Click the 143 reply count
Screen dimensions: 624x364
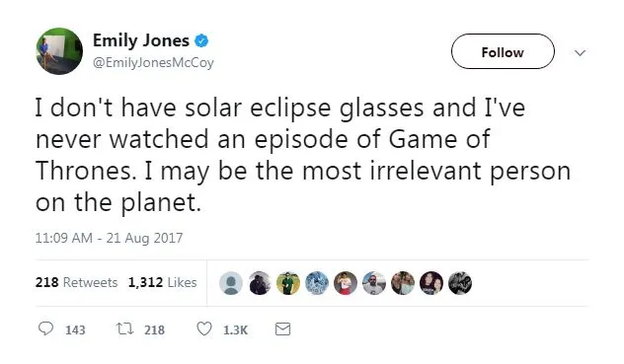(75, 329)
